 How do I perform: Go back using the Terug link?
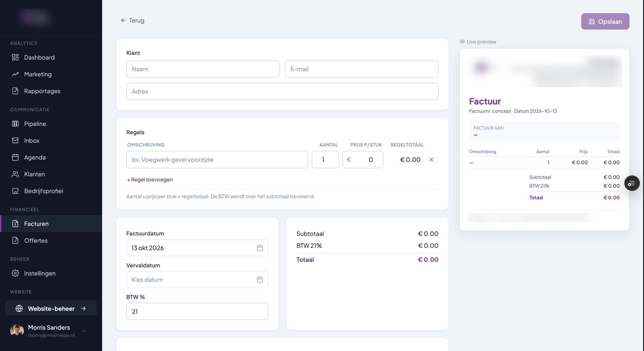tap(132, 20)
